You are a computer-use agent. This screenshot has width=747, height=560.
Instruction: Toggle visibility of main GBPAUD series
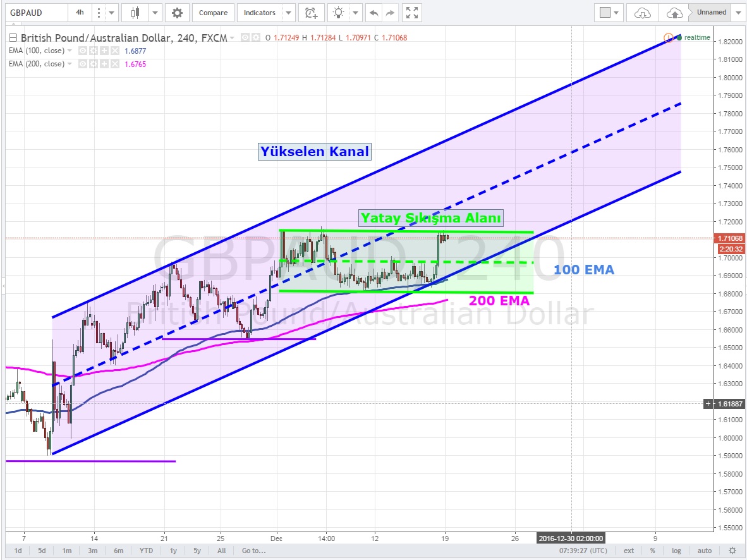click(x=245, y=37)
